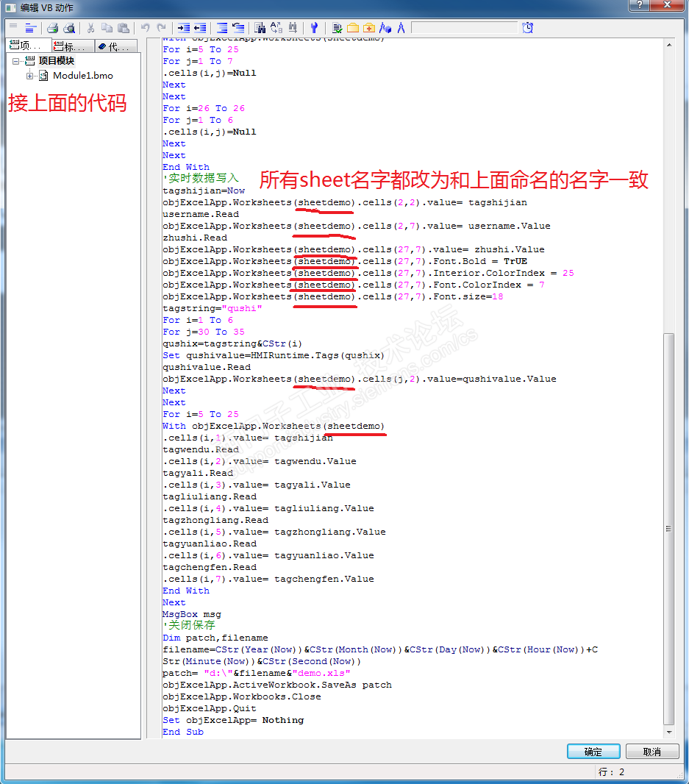This screenshot has height=784, width=689.
Task: Select Module1.bmo in the tree
Action: click(83, 76)
